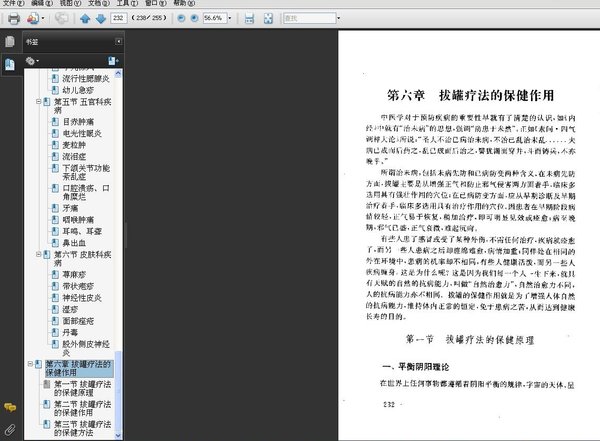Select bookmark 目赤肿痛
The width and height of the screenshot is (600, 441).
78,122
